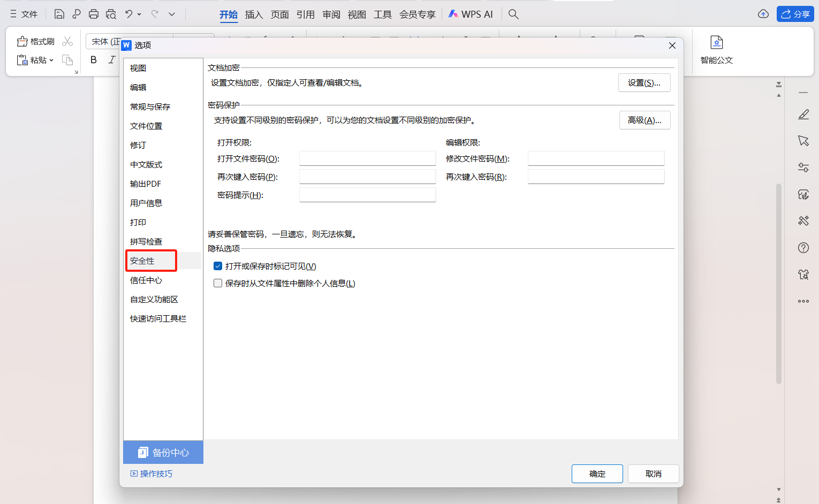
Task: Click the help question mark icon in right sidebar
Action: (803, 248)
